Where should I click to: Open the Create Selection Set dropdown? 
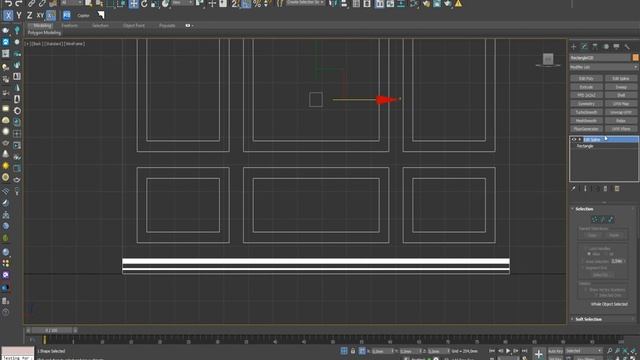(305, 3)
